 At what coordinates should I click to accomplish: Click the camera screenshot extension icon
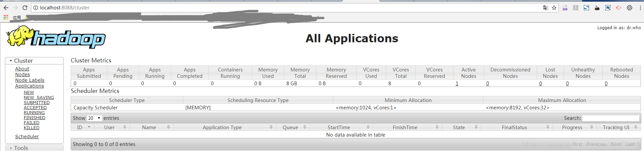coord(597,8)
